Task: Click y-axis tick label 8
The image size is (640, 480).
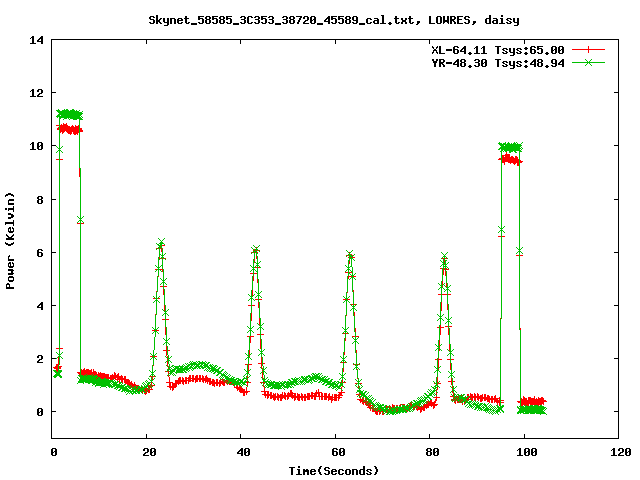Action: (x=40, y=200)
